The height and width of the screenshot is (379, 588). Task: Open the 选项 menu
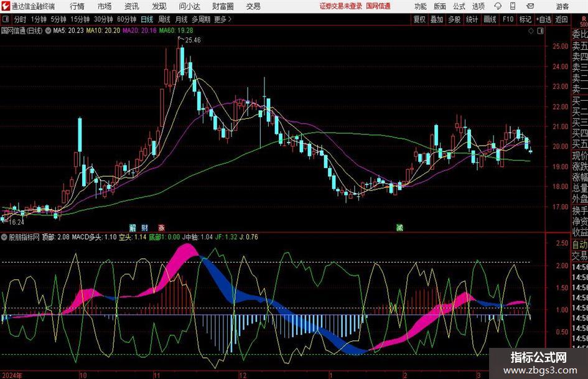[478, 6]
